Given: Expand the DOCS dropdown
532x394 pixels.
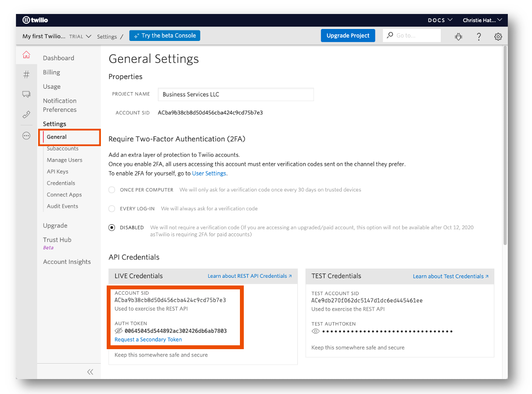Looking at the screenshot, I should coord(440,20).
